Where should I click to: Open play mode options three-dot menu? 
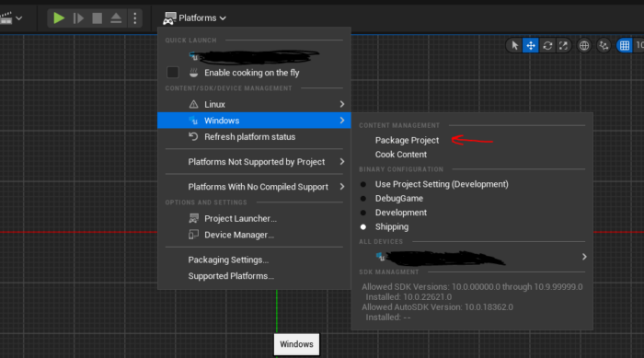134,18
